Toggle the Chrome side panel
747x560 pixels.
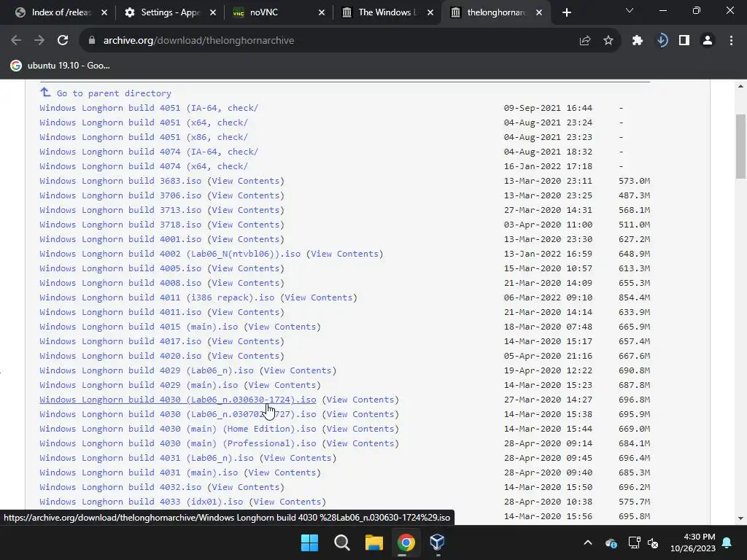pos(684,41)
